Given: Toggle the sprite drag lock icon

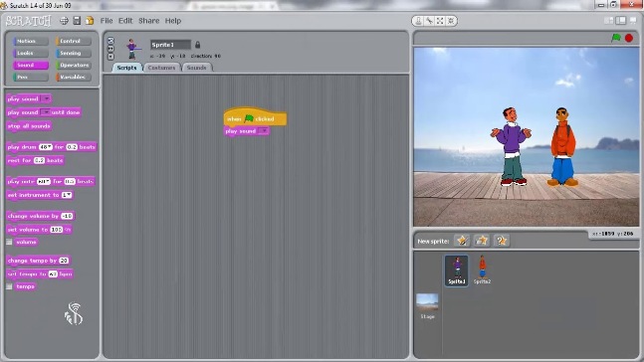Looking at the screenshot, I should 197,45.
